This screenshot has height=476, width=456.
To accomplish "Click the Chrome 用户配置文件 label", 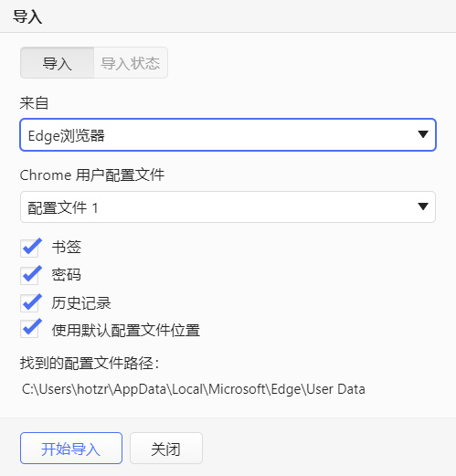I will [92, 175].
